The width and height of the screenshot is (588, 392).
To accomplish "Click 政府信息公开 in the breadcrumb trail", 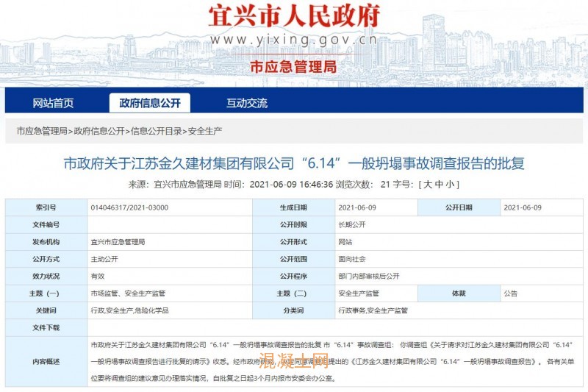I will point(99,131).
